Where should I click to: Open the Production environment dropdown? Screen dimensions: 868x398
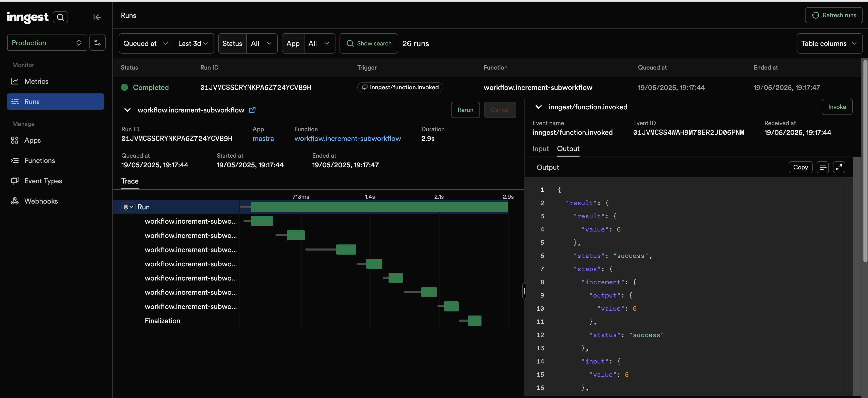click(47, 43)
